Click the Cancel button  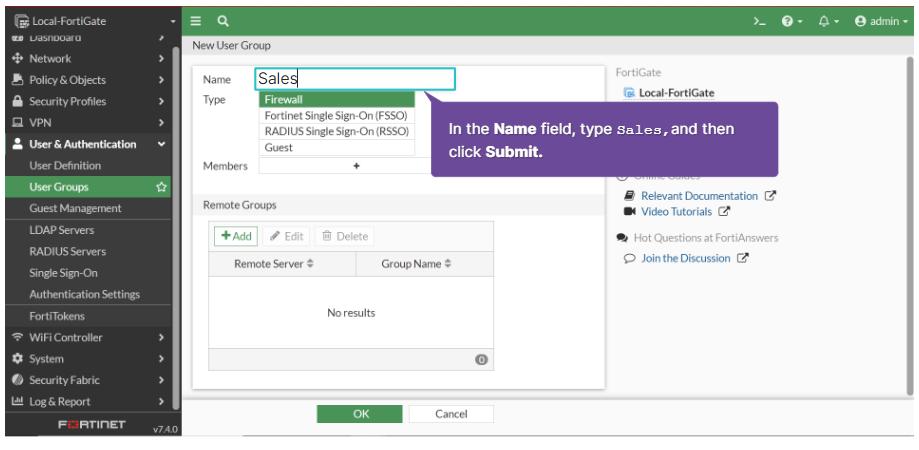(x=451, y=414)
